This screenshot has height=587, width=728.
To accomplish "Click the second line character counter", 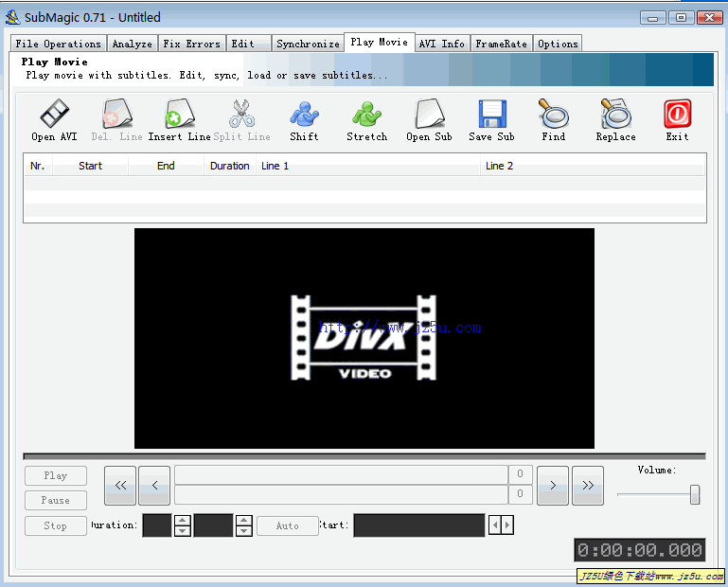I will (520, 493).
